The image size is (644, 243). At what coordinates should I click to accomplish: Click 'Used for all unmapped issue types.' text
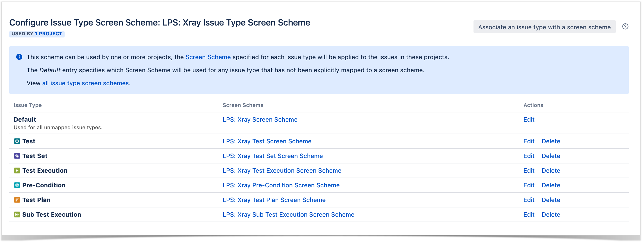[x=58, y=127]
